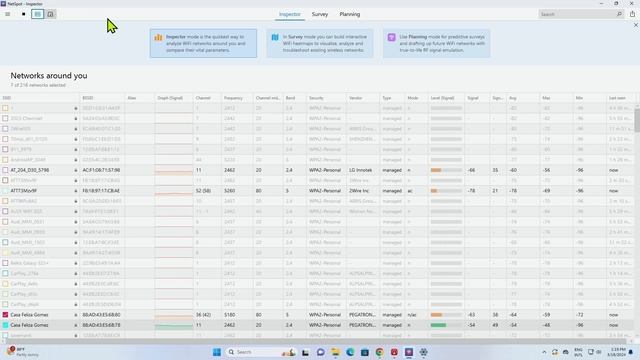The image size is (640, 360).
Task: Click the magnifier icon in search box
Action: click(x=619, y=14)
